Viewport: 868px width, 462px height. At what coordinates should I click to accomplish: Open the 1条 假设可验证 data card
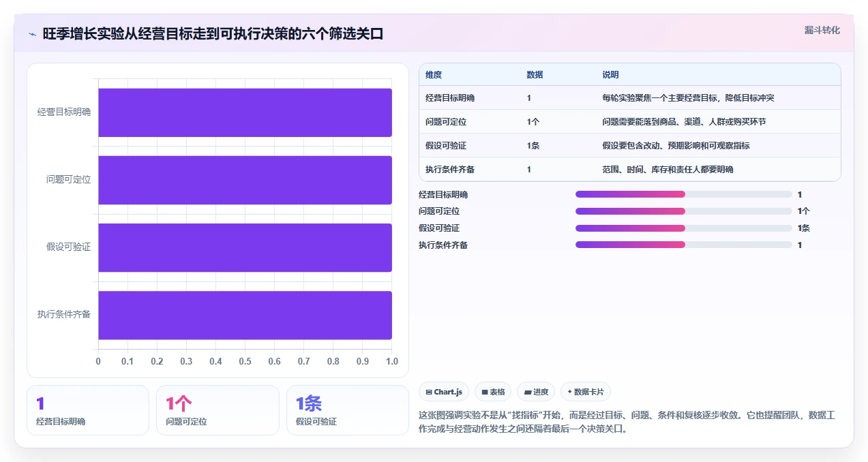(x=348, y=410)
